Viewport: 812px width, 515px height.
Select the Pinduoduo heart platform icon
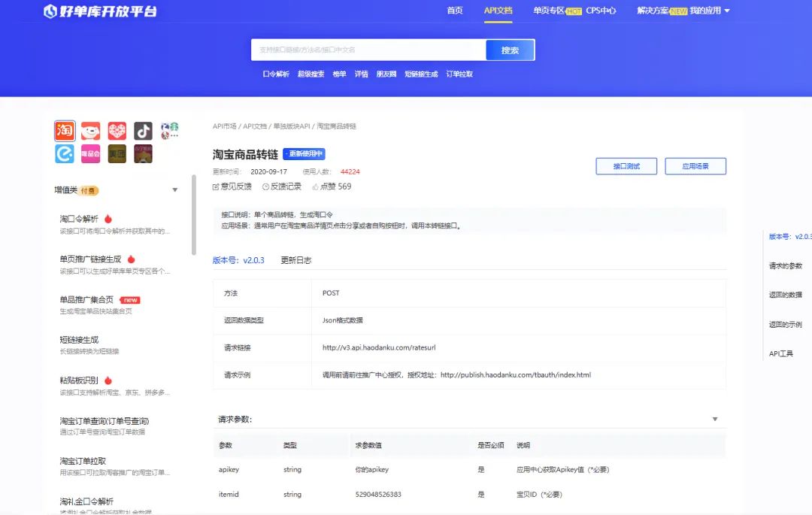tap(117, 131)
